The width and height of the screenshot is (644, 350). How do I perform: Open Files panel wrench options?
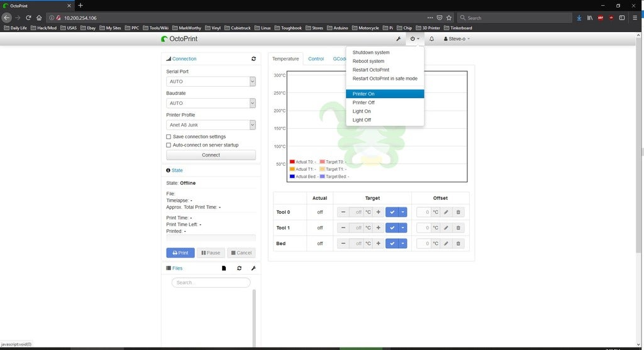[253, 268]
